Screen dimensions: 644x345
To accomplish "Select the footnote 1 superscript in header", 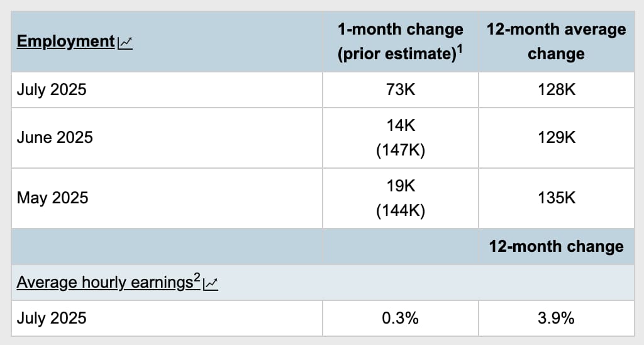I will pos(460,48).
